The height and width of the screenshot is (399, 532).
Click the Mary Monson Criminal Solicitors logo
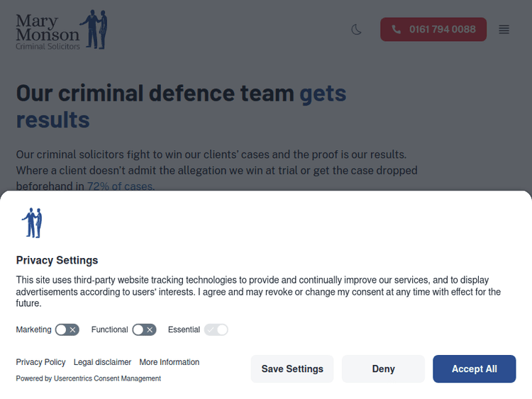61,30
